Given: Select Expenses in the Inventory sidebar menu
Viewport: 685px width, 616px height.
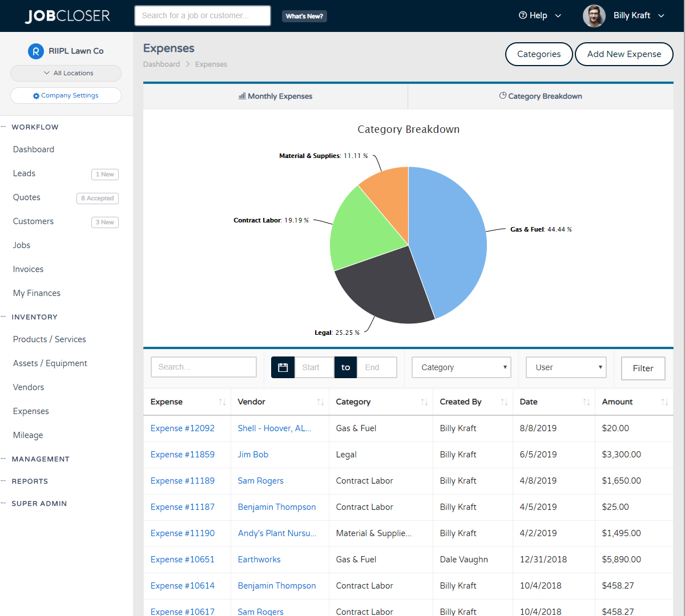Looking at the screenshot, I should (x=30, y=411).
